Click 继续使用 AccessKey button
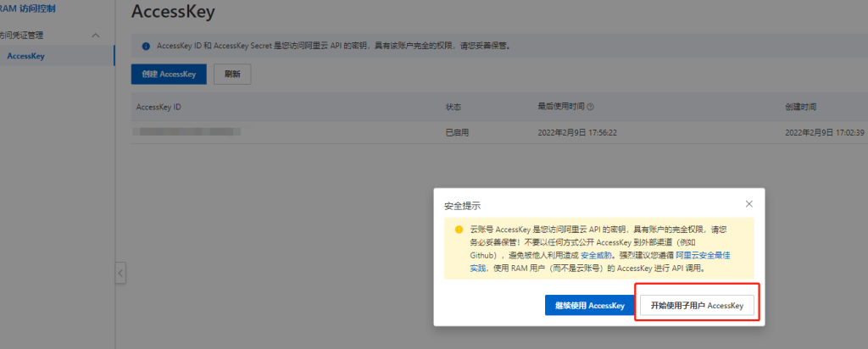 click(x=590, y=305)
